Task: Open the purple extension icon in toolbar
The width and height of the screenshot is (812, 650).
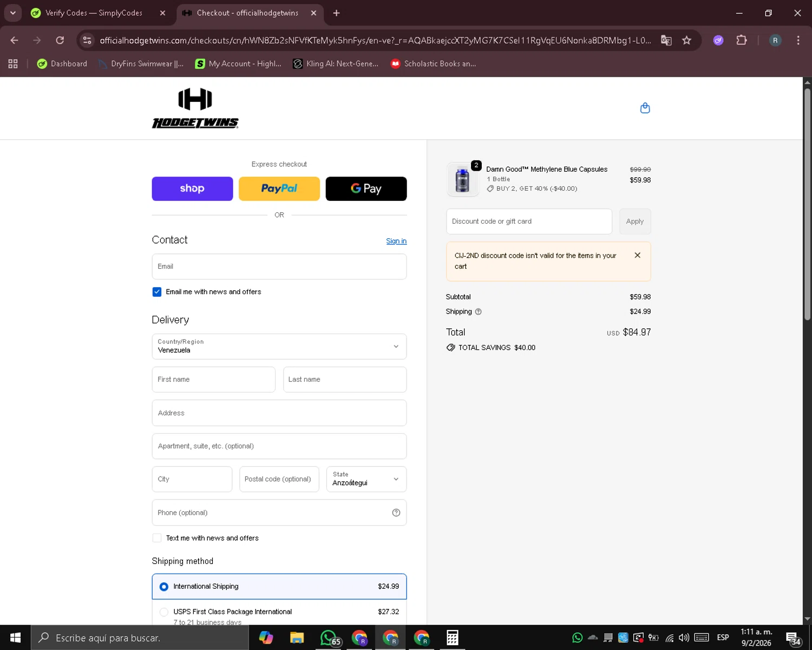Action: [x=718, y=40]
